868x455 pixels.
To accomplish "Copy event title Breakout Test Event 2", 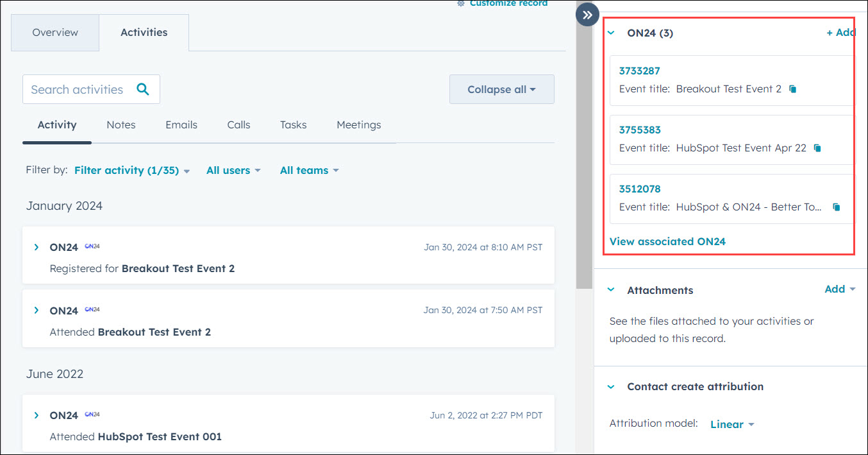I will click(x=793, y=89).
